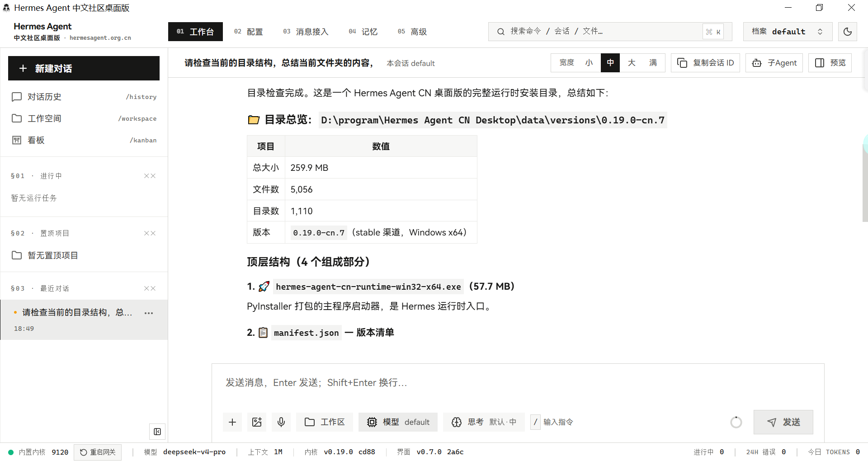Click the search magnifier icon

pyautogui.click(x=501, y=32)
